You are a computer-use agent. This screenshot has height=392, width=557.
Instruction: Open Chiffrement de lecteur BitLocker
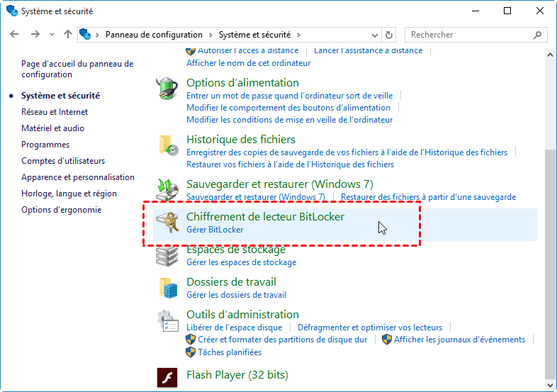point(265,217)
